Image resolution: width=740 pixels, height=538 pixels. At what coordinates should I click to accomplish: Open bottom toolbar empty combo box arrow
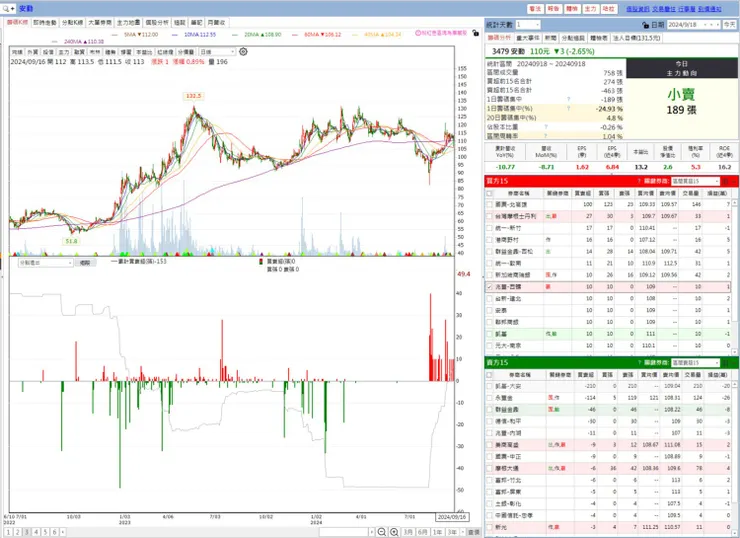(x=371, y=532)
